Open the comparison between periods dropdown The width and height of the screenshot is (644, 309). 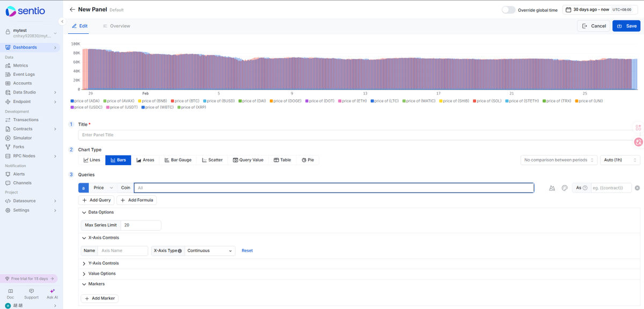point(559,160)
